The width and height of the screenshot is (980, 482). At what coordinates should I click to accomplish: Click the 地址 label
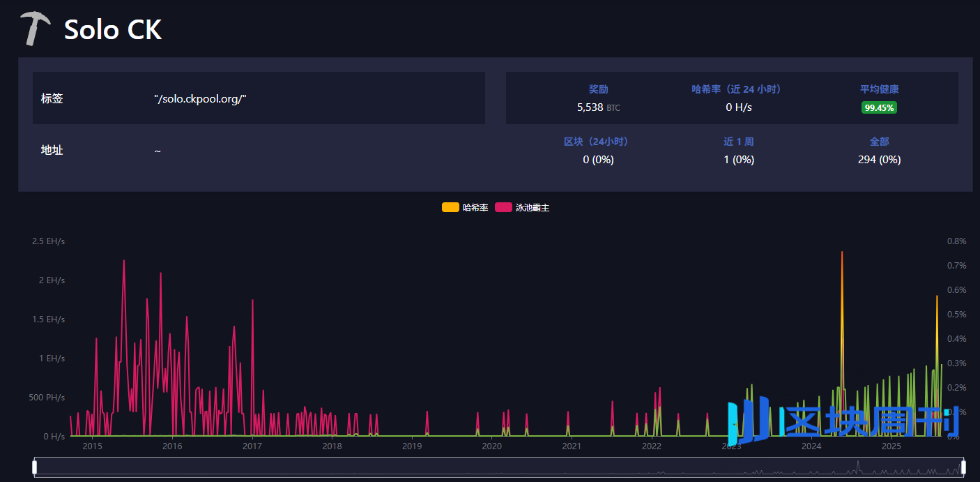tap(52, 150)
